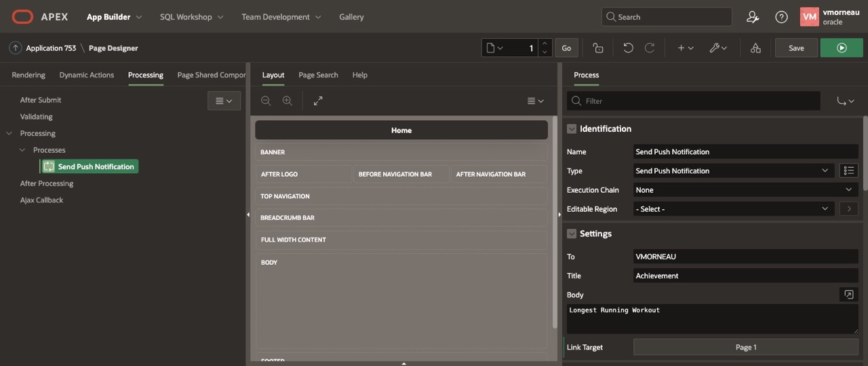Click the Title field containing Achievement
Viewport: 868px width, 366px height.
(x=745, y=276)
